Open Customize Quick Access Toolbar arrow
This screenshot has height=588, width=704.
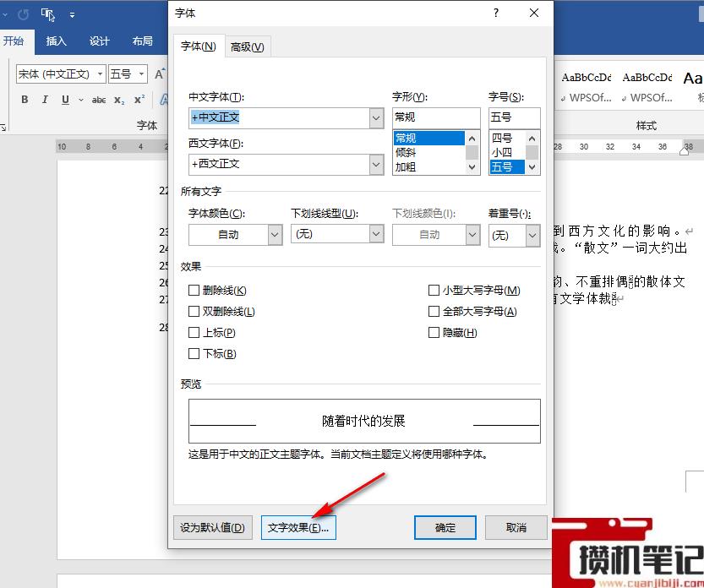[x=72, y=15]
